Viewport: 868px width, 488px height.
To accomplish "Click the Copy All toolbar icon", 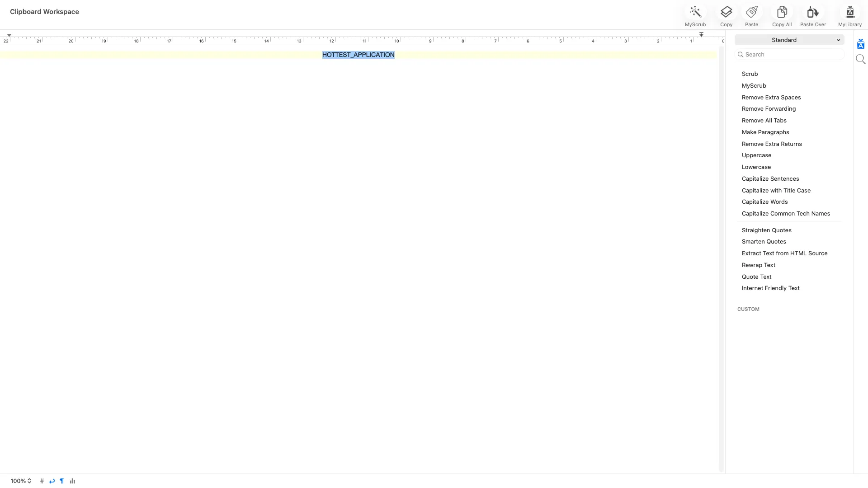I will (782, 12).
